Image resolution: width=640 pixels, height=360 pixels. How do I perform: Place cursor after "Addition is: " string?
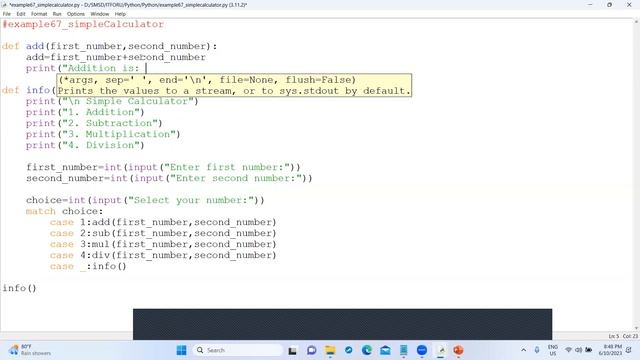[146, 68]
